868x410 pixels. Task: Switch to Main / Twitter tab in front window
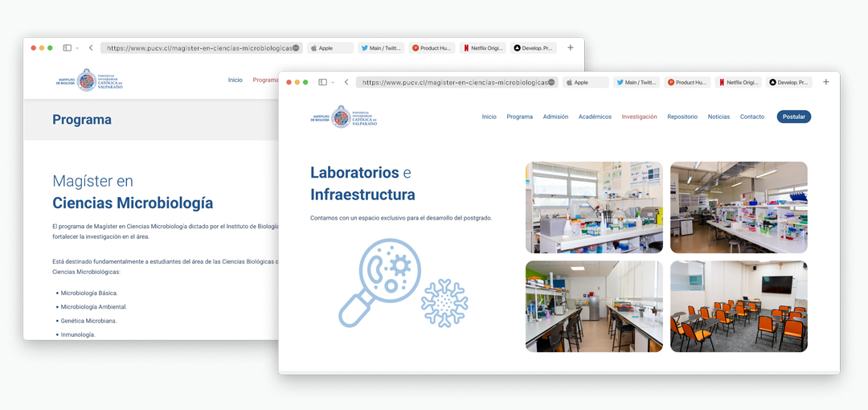coord(637,82)
